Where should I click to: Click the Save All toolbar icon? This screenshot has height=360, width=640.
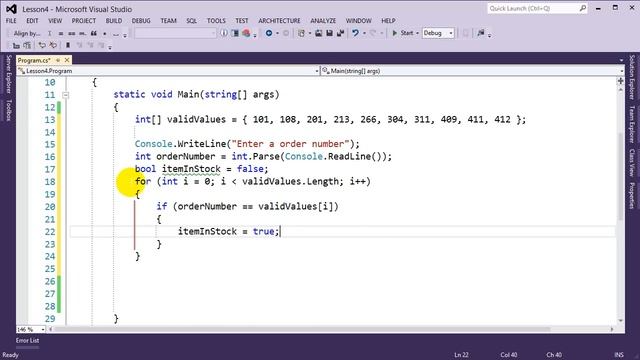340,33
